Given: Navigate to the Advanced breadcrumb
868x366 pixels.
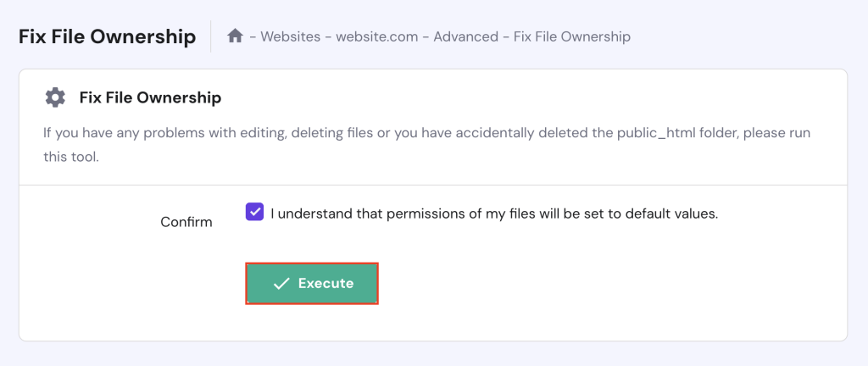Looking at the screenshot, I should tap(465, 36).
